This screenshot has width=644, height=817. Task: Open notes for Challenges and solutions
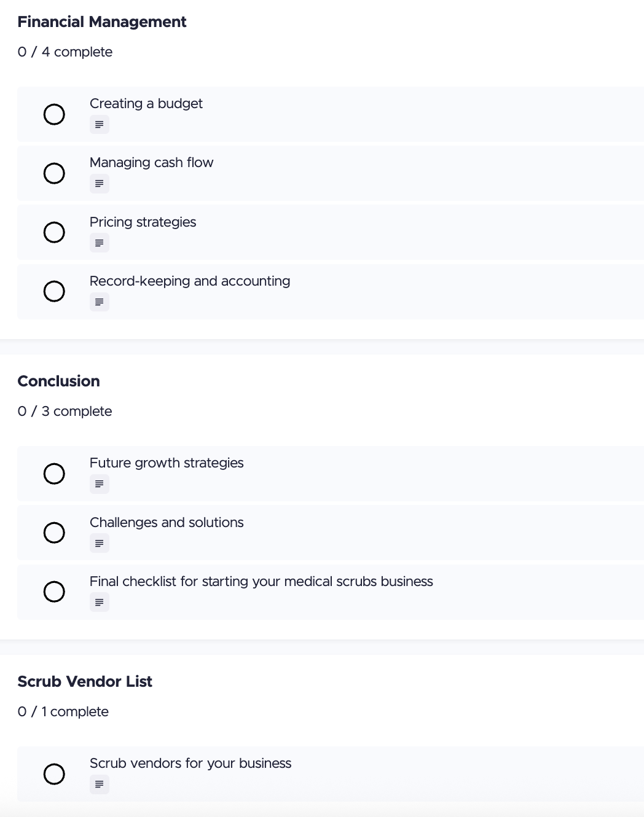pyautogui.click(x=99, y=542)
